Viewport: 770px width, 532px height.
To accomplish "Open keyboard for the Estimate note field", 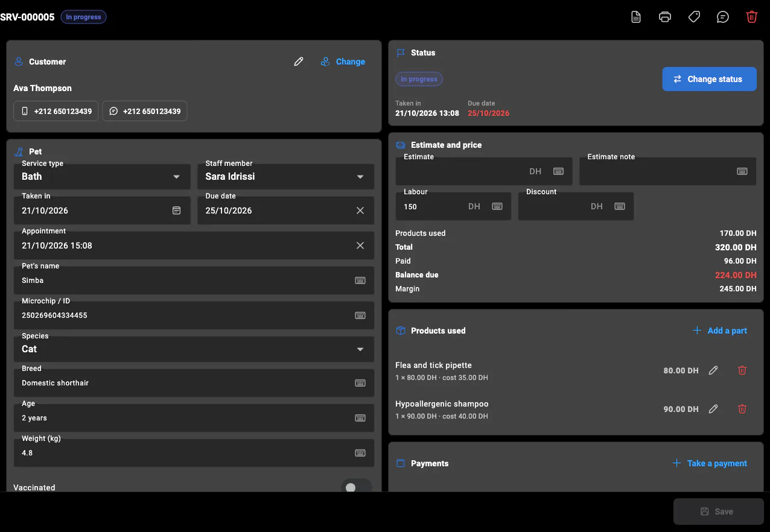I will click(742, 171).
